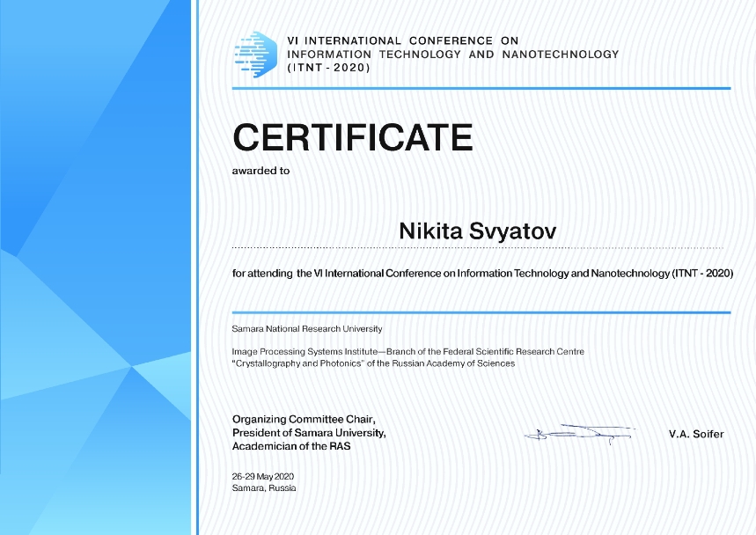Screen dimensions: 756x535
Task: Select "Organizing Committee Chair," text
Action: click(304, 420)
